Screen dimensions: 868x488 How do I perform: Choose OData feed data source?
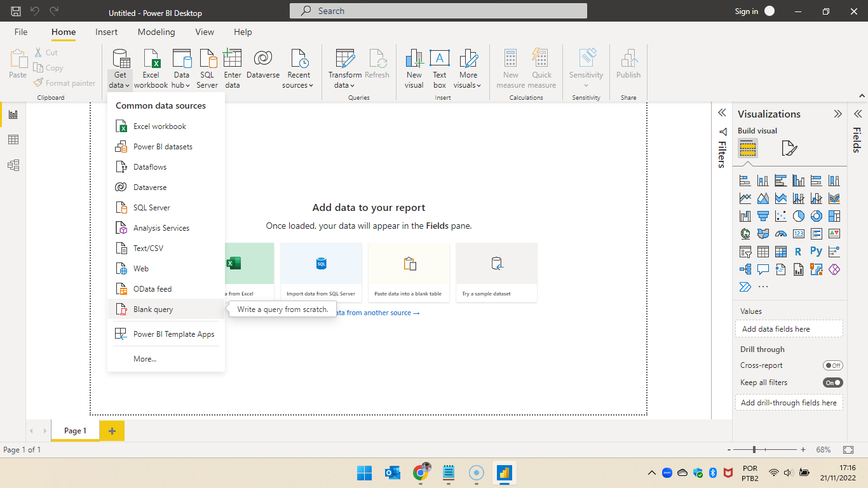[x=166, y=289]
